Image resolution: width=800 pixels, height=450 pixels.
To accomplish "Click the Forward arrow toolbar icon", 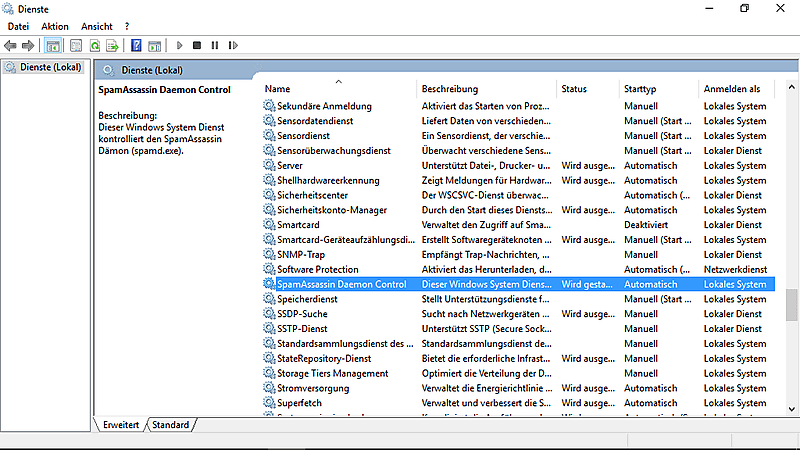I will (x=28, y=46).
